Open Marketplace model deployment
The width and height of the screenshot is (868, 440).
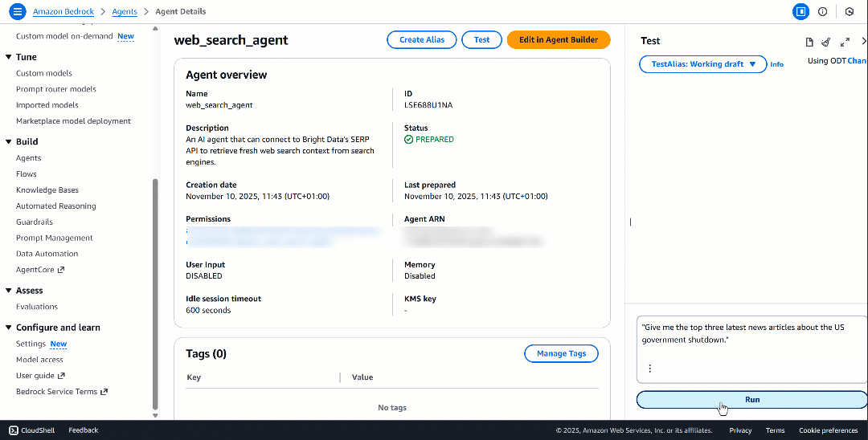[x=73, y=120]
